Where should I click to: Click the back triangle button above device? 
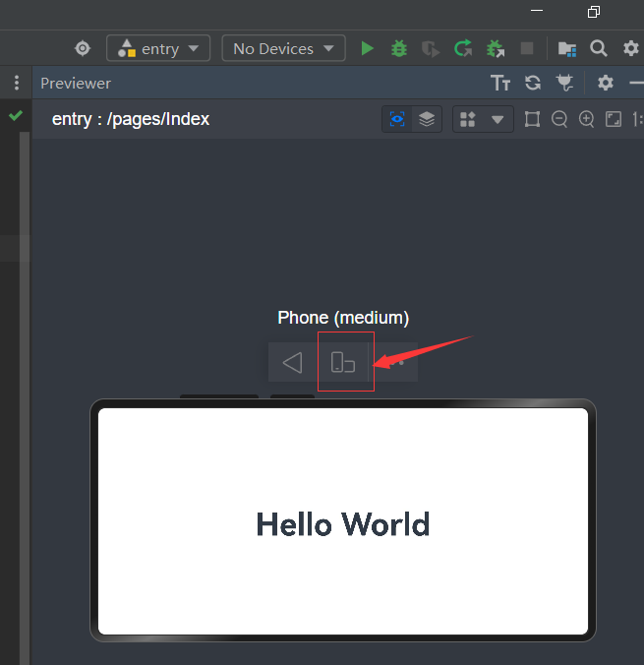(x=293, y=363)
